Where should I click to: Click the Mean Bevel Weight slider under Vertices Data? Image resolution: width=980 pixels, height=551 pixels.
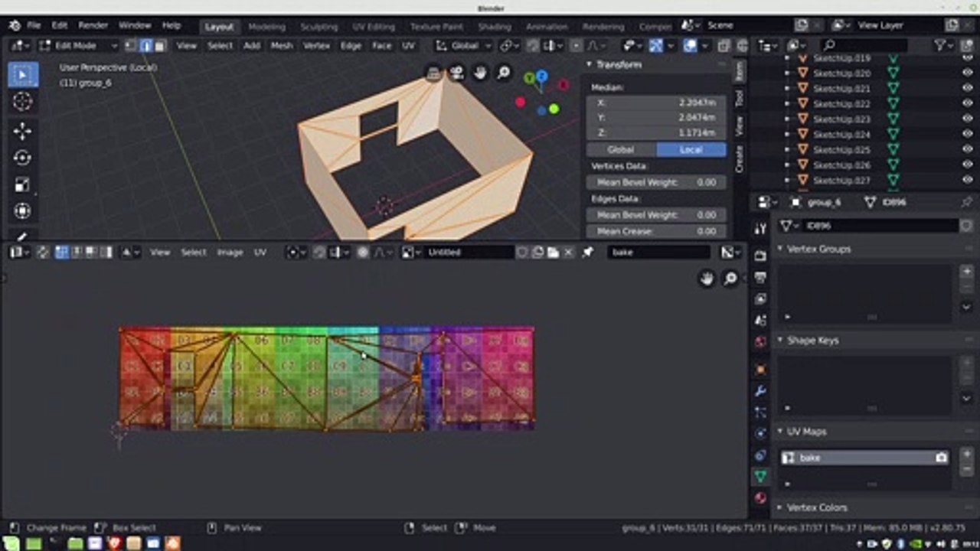pyautogui.click(x=656, y=182)
